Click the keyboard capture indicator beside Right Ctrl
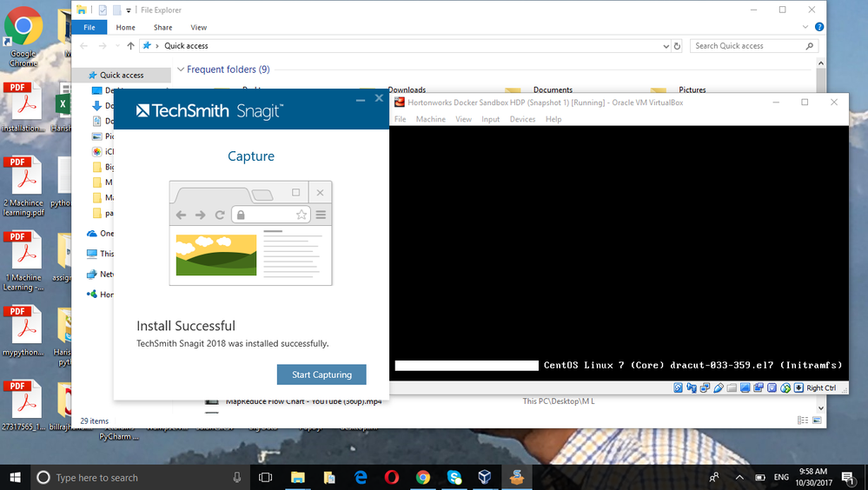 point(798,387)
